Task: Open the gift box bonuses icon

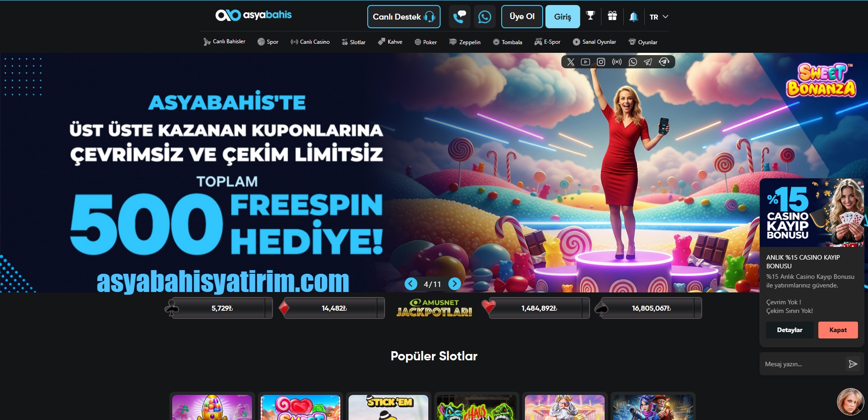Action: click(612, 16)
